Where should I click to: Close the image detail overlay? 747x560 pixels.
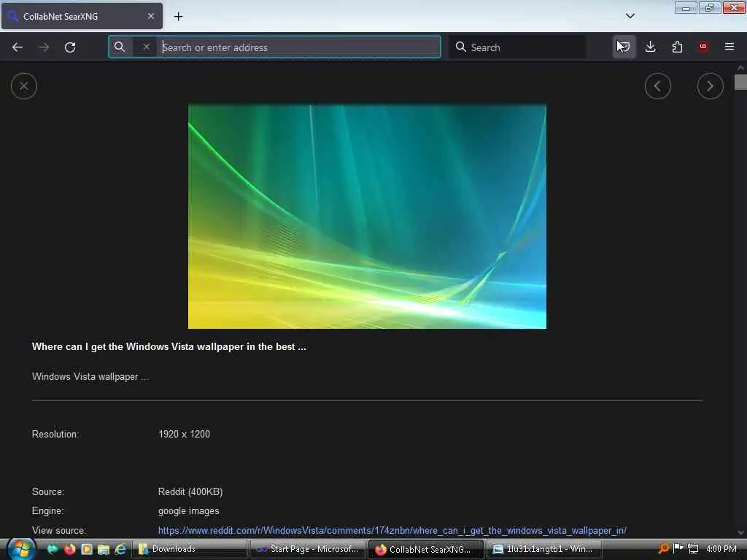tap(24, 86)
